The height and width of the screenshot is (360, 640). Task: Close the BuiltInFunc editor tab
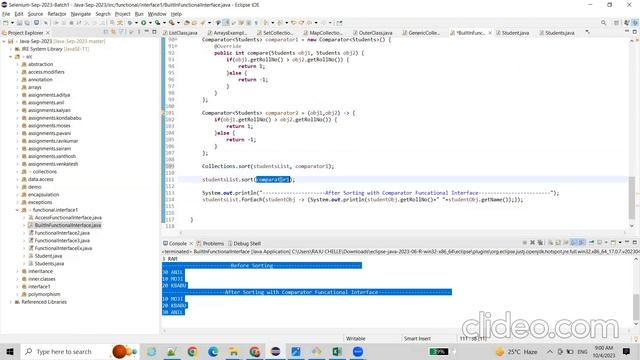490,33
